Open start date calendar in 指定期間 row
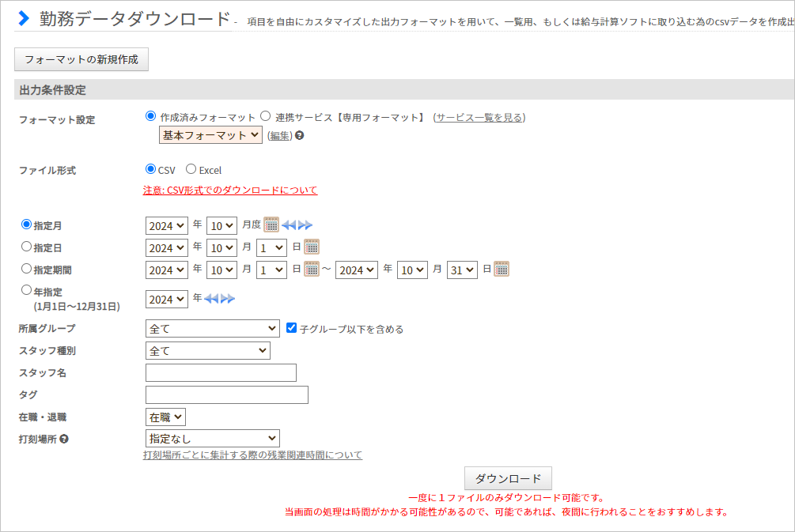 312,269
